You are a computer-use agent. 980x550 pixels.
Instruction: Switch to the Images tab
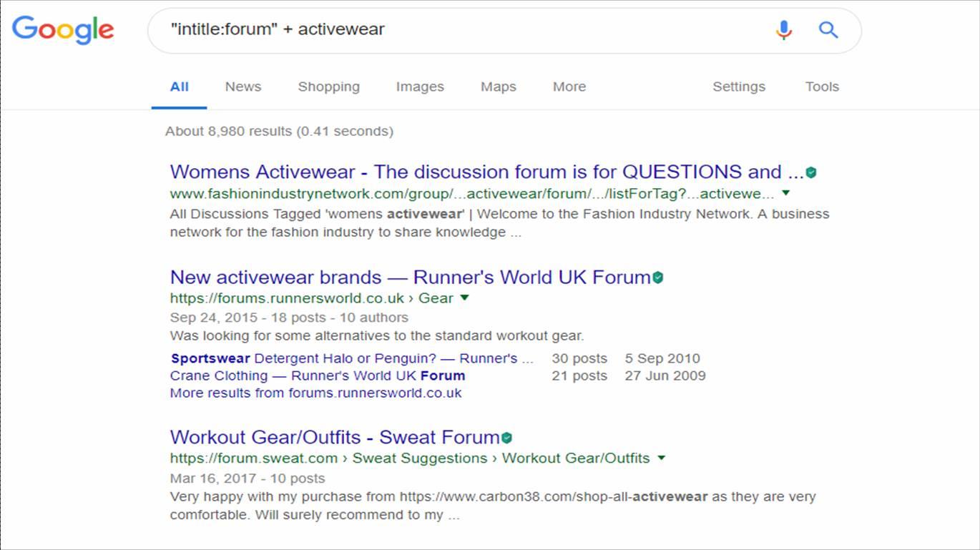pyautogui.click(x=420, y=87)
